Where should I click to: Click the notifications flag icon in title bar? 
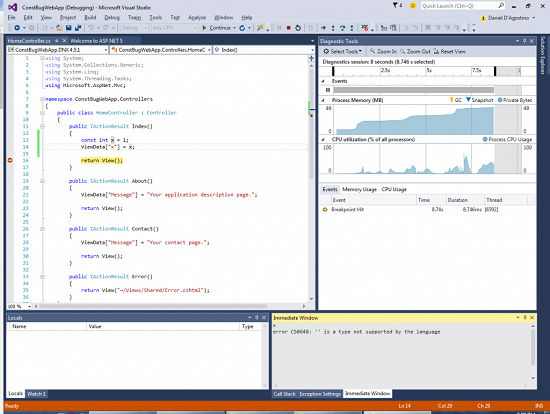click(395, 5)
